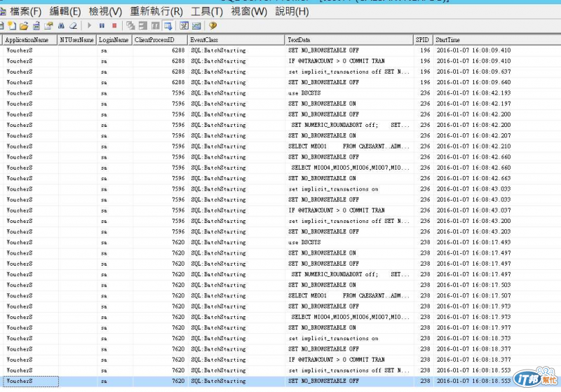This screenshot has width=561, height=392.
Task: Click the LoginName column header
Action: pos(114,40)
